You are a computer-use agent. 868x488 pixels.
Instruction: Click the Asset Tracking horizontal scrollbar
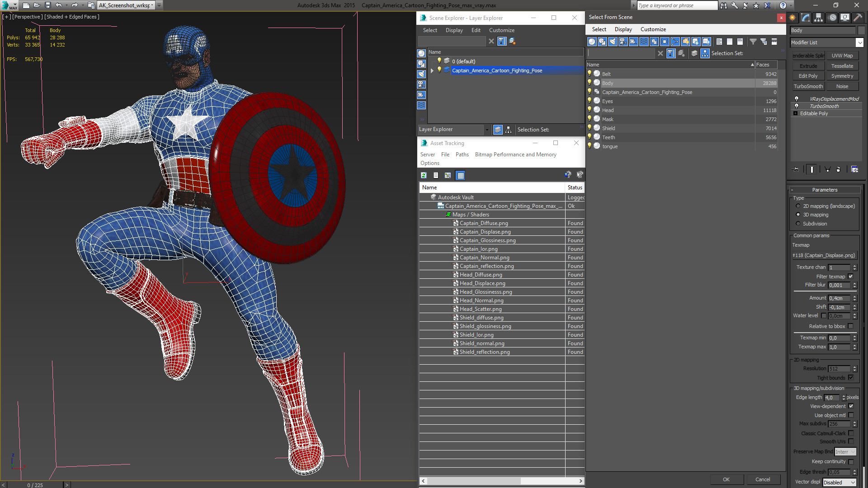pos(502,481)
